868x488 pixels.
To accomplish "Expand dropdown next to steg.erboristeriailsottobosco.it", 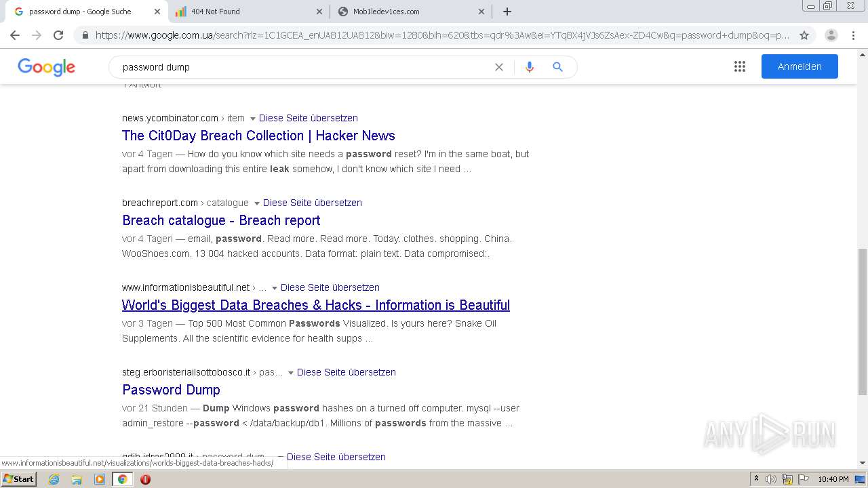I will pyautogui.click(x=291, y=373).
